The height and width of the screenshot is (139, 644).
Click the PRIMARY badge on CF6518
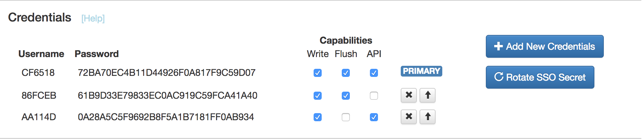[422, 71]
